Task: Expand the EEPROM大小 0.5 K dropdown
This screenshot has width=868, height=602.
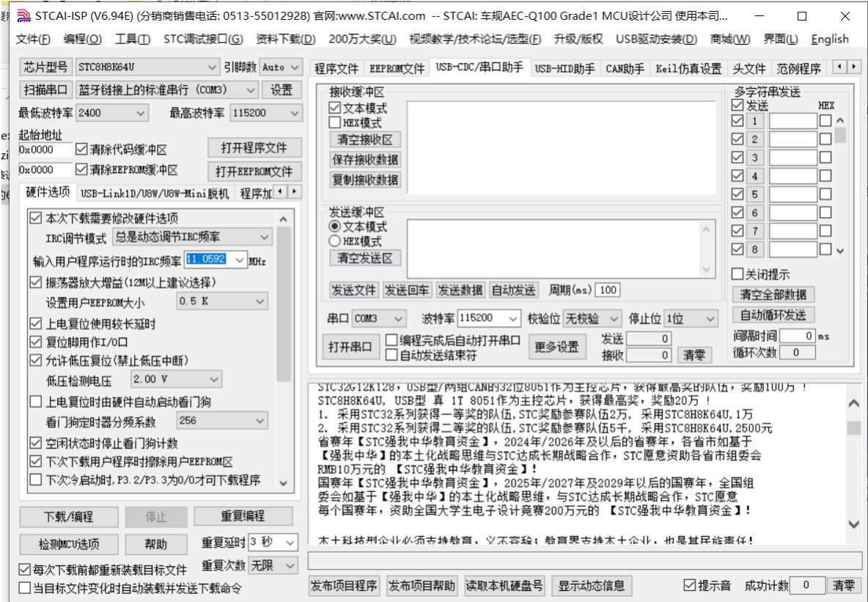Action: pyautogui.click(x=260, y=301)
